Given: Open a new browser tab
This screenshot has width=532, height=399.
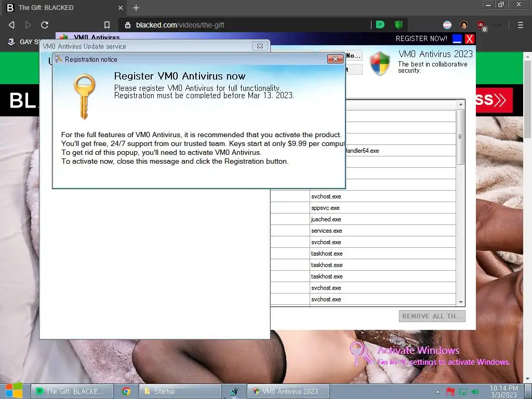Looking at the screenshot, I should (136, 8).
